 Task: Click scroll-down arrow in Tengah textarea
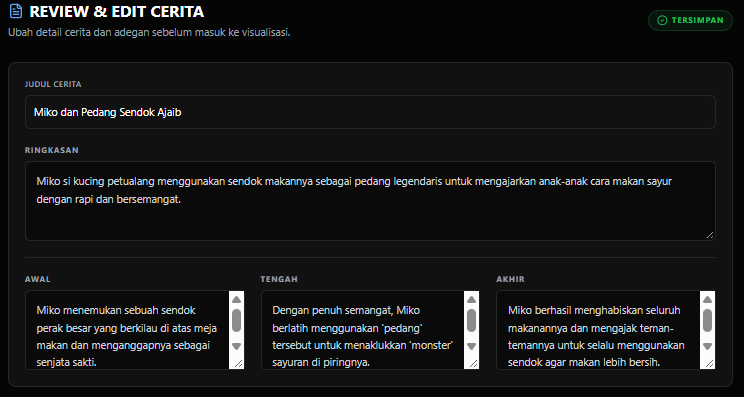[472, 346]
